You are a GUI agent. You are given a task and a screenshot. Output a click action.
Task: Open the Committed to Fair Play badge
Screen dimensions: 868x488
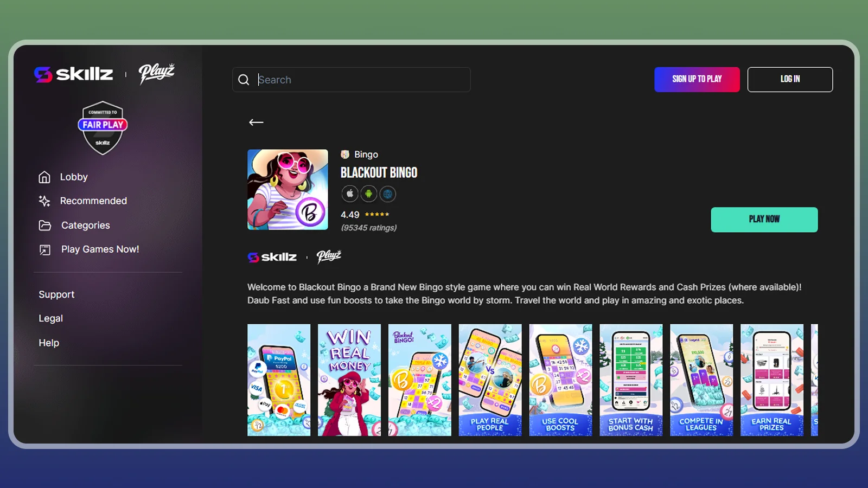(103, 128)
